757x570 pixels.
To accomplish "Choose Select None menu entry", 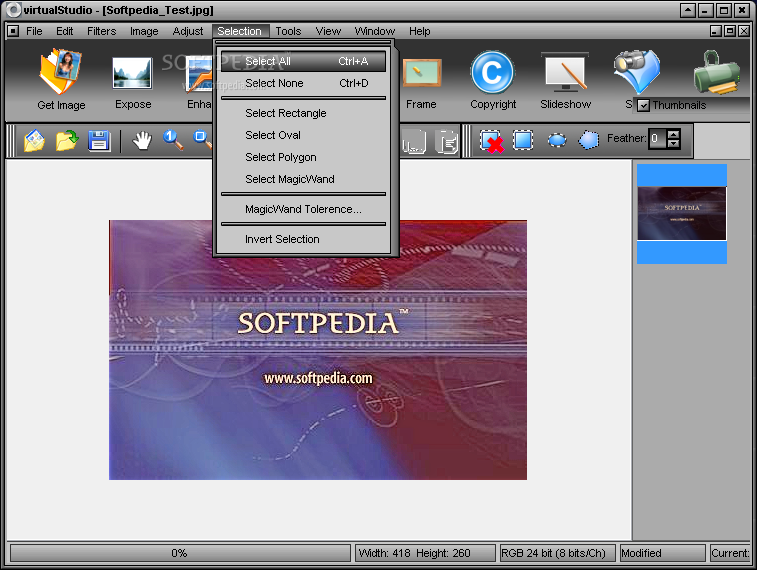I will (303, 83).
